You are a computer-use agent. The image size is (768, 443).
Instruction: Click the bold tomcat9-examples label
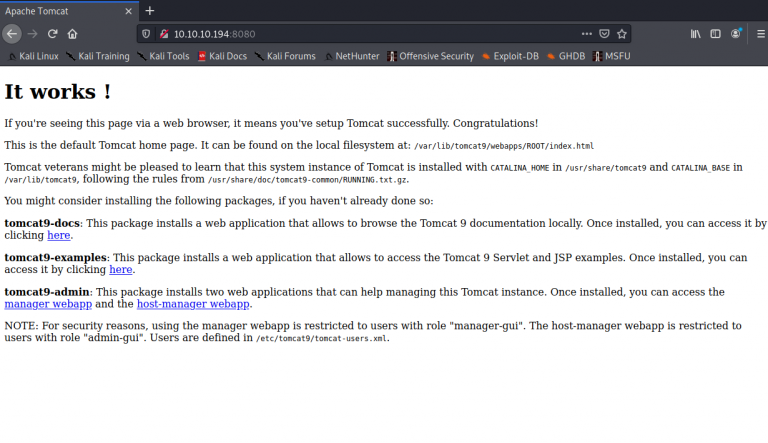point(55,258)
